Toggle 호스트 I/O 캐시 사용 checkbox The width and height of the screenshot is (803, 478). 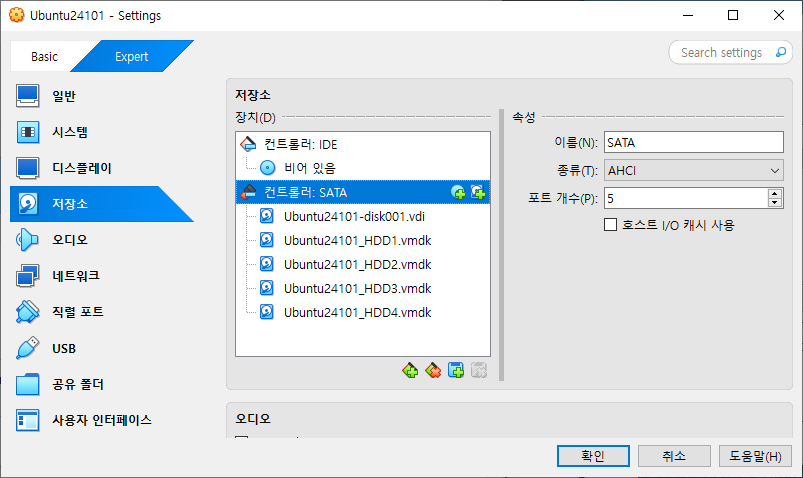pos(610,225)
